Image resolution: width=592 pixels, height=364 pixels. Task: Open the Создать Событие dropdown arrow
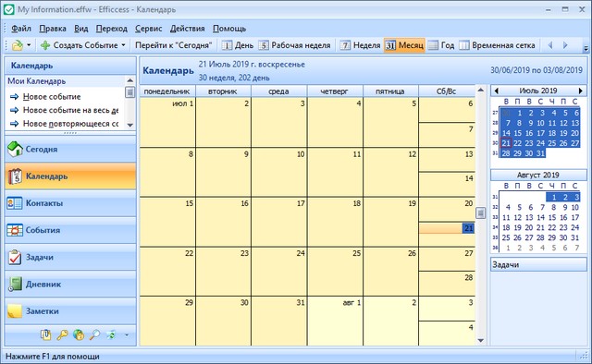pos(123,45)
